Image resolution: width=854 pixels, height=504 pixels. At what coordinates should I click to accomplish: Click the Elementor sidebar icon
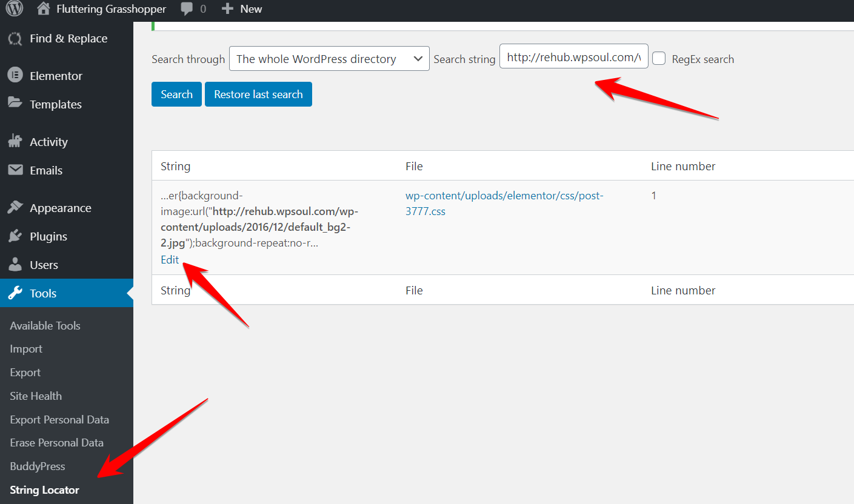(x=15, y=76)
